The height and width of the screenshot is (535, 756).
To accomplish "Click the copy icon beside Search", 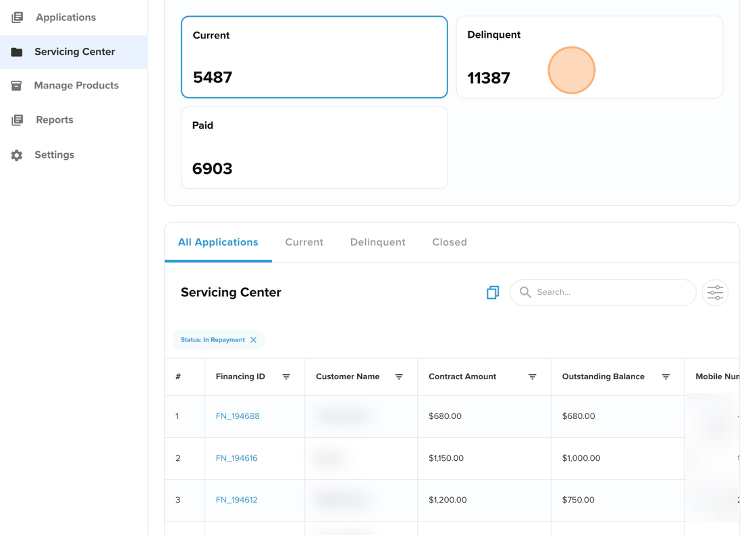I will click(x=493, y=292).
